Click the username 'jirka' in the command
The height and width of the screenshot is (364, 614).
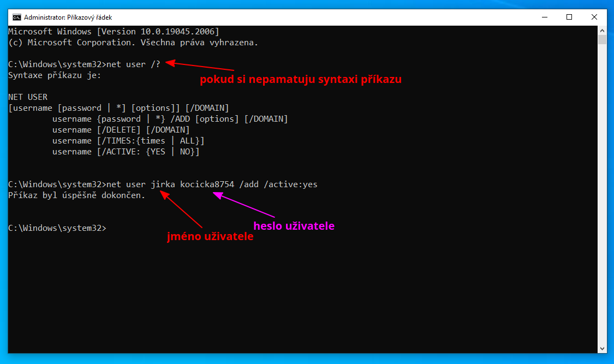[x=163, y=184]
